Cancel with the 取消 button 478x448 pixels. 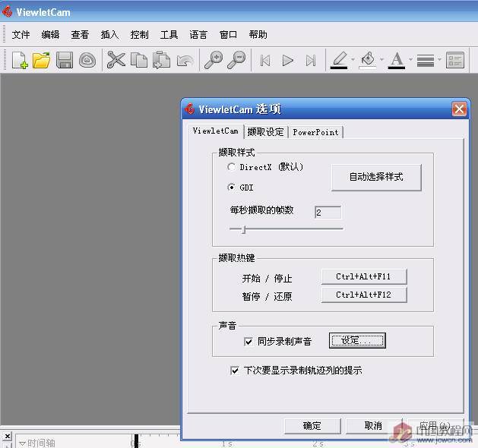point(373,426)
